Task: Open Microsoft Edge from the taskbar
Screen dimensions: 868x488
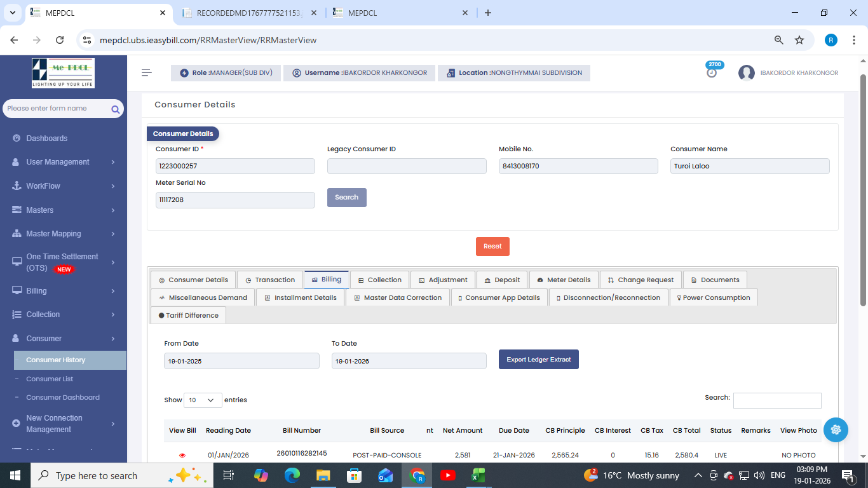Action: tap(292, 475)
